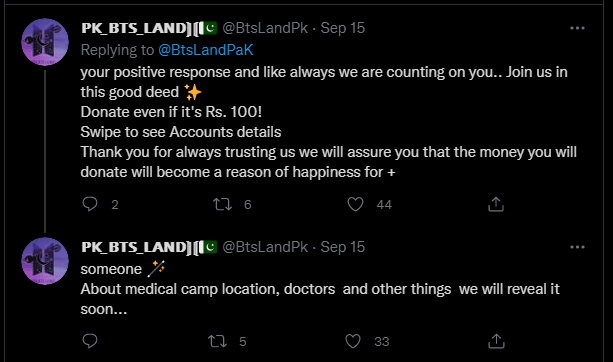Open second tweet's PK_BTS_LAND profile avatar
The height and width of the screenshot is (362, 613).
pos(45,261)
